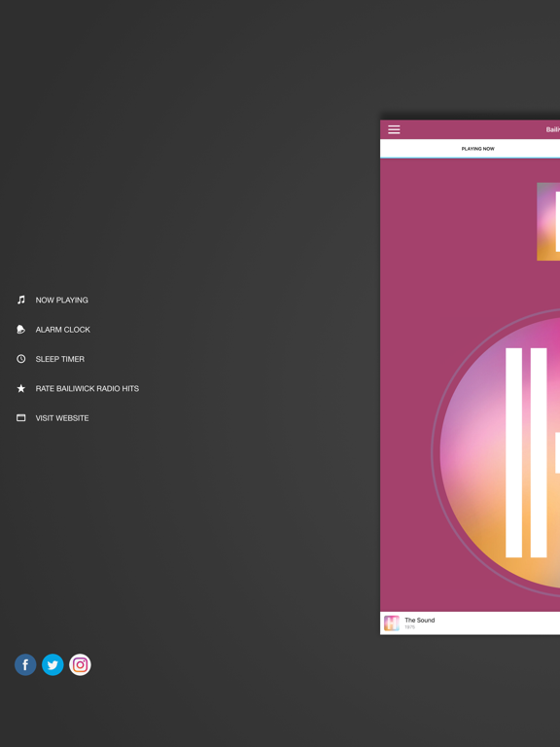Open the Instagram social icon
560x747 pixels.
pyautogui.click(x=80, y=664)
